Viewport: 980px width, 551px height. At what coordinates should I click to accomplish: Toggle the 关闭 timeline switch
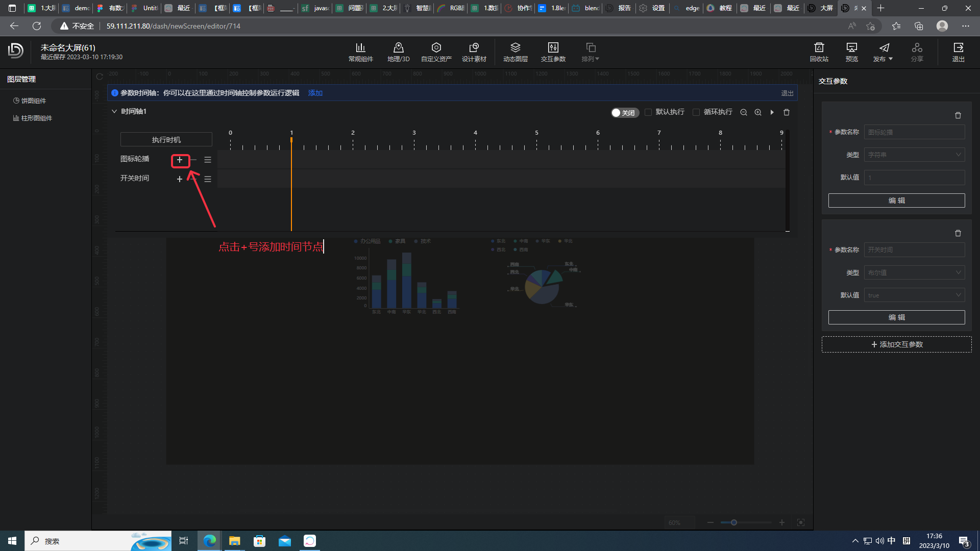tap(625, 113)
